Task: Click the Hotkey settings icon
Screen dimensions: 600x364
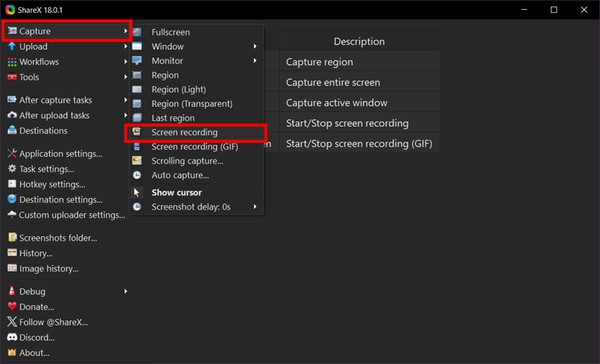Action: (x=12, y=184)
